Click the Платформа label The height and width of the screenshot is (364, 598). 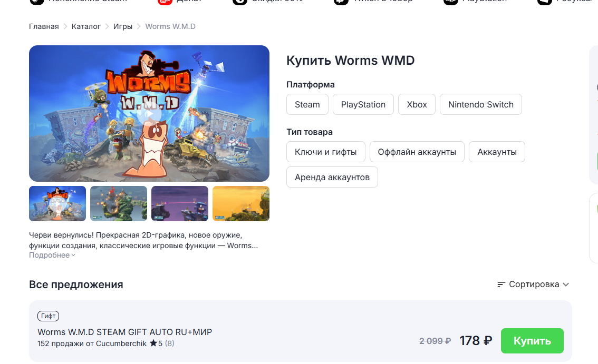(311, 85)
